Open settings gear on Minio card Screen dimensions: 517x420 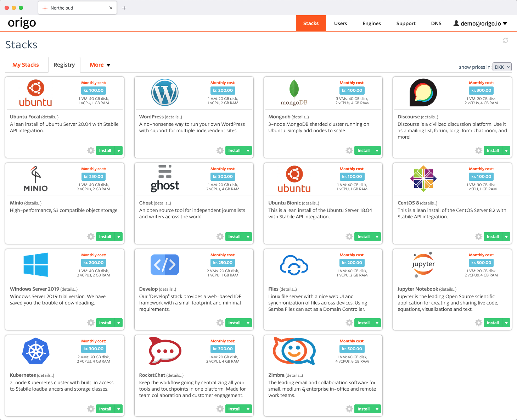pyautogui.click(x=91, y=237)
